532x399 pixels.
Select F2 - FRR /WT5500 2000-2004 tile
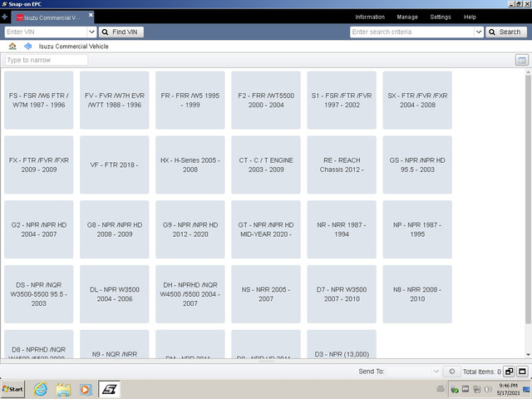pyautogui.click(x=266, y=100)
